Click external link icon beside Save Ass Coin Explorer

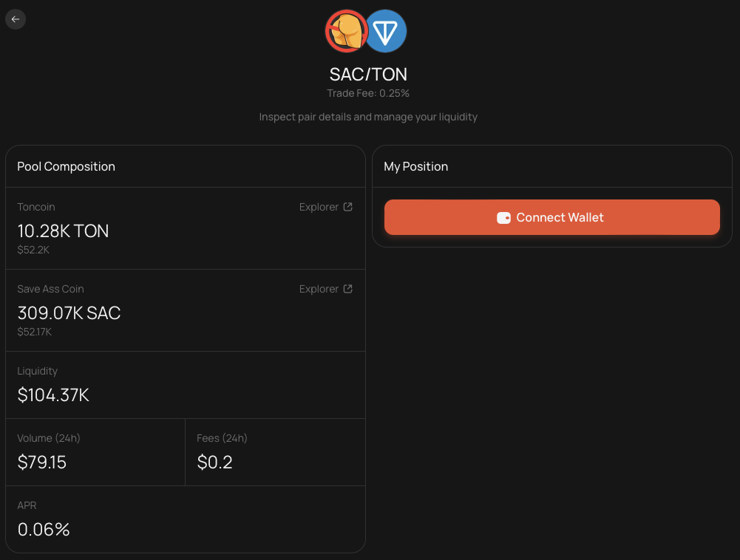[347, 289]
